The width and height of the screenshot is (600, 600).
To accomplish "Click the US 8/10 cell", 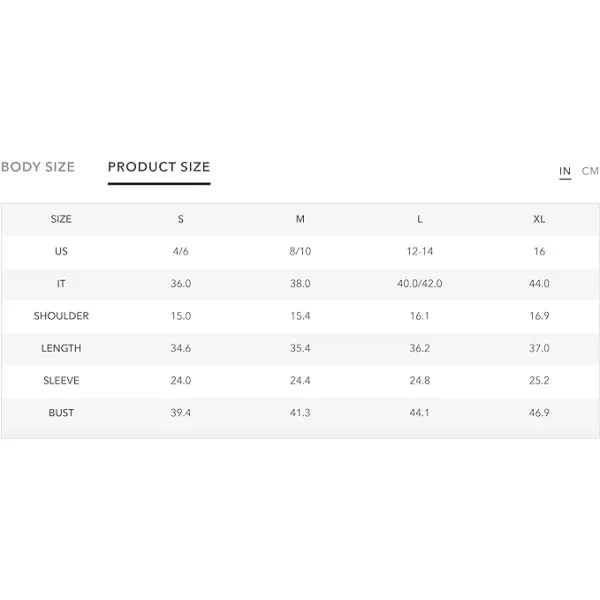I will [300, 251].
